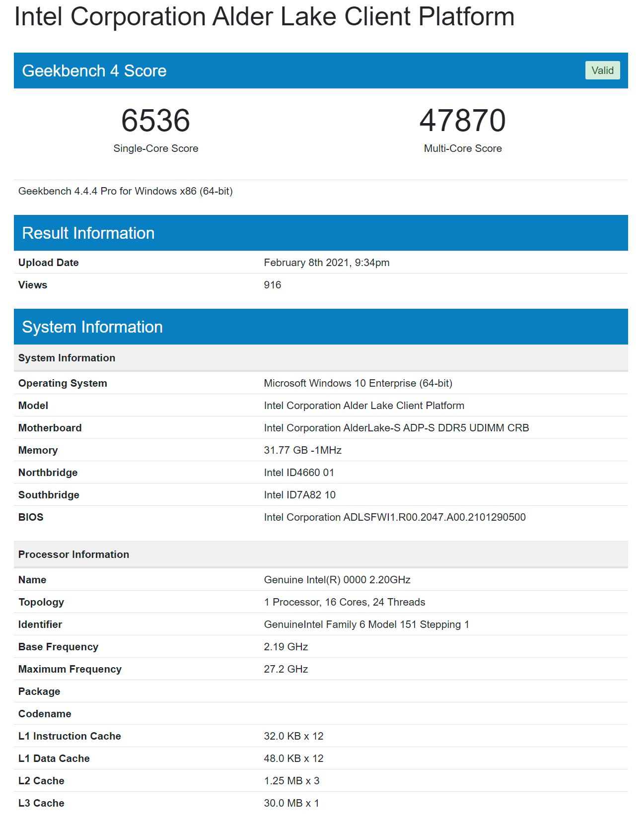644x824 pixels.
Task: Click the processor Name label
Action: [x=32, y=580]
